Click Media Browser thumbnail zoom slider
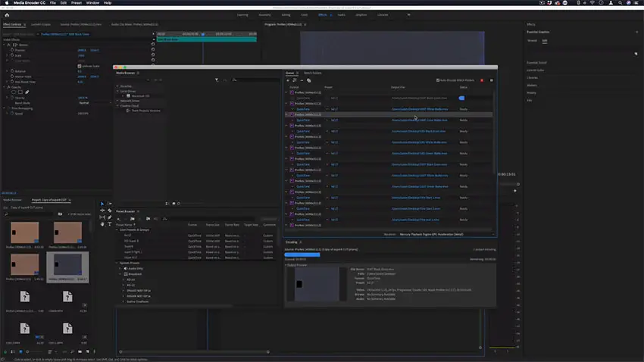 179,204
